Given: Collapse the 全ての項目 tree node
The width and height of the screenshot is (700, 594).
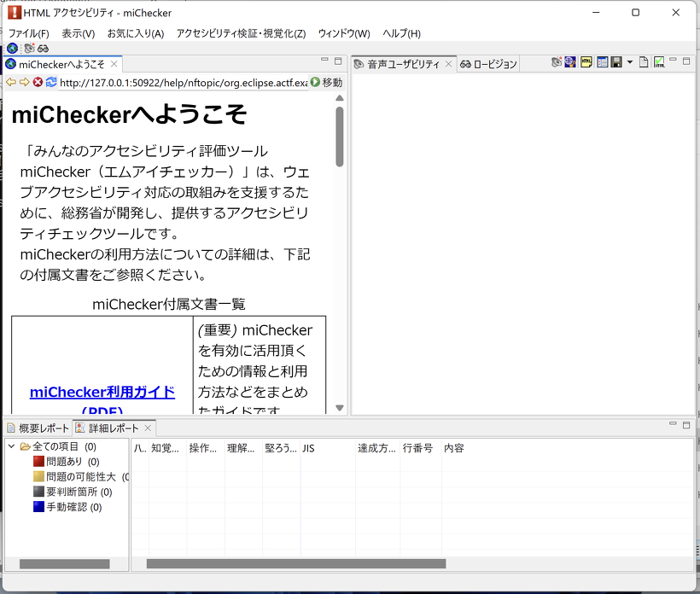Looking at the screenshot, I should (12, 446).
